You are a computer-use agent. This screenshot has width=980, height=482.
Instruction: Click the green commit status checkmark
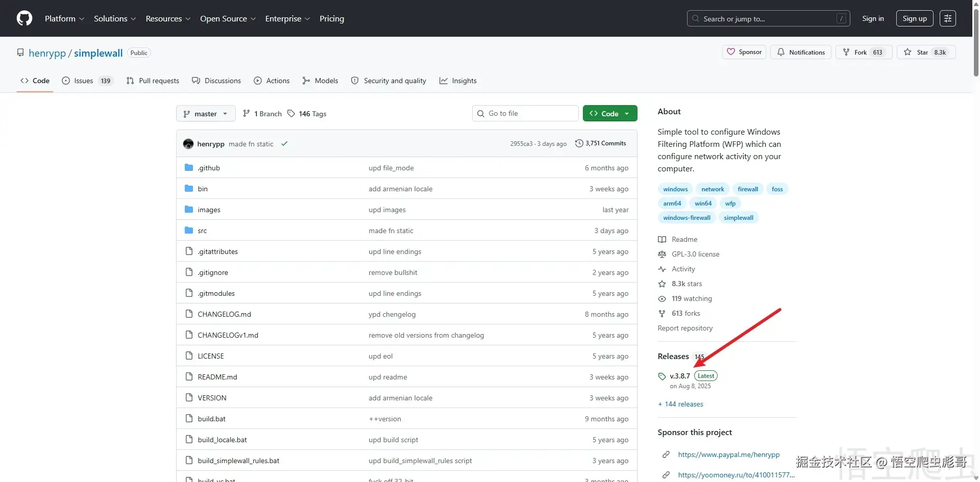pos(284,144)
